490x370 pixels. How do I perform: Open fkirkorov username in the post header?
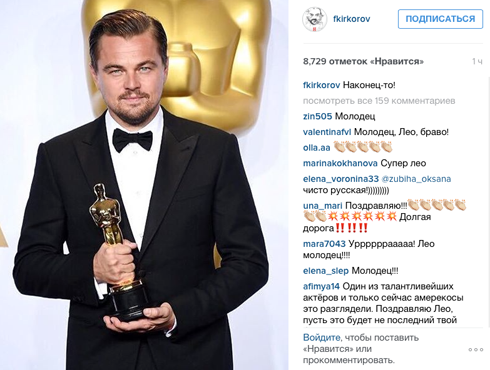pyautogui.click(x=352, y=19)
